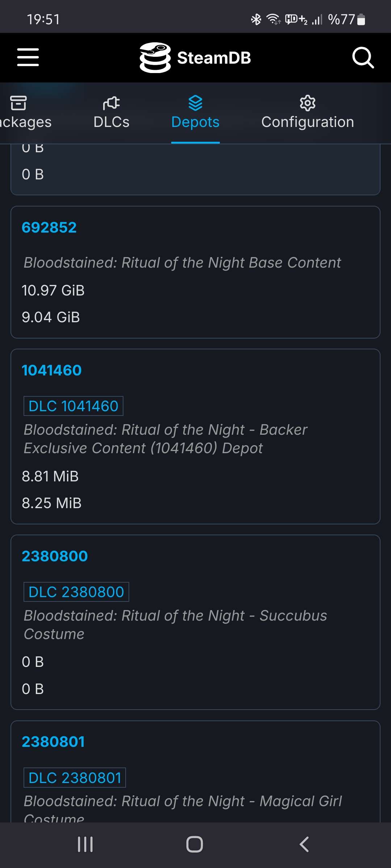Viewport: 391px width, 868px height.
Task: Tap the SteamDB title text
Action: (214, 58)
